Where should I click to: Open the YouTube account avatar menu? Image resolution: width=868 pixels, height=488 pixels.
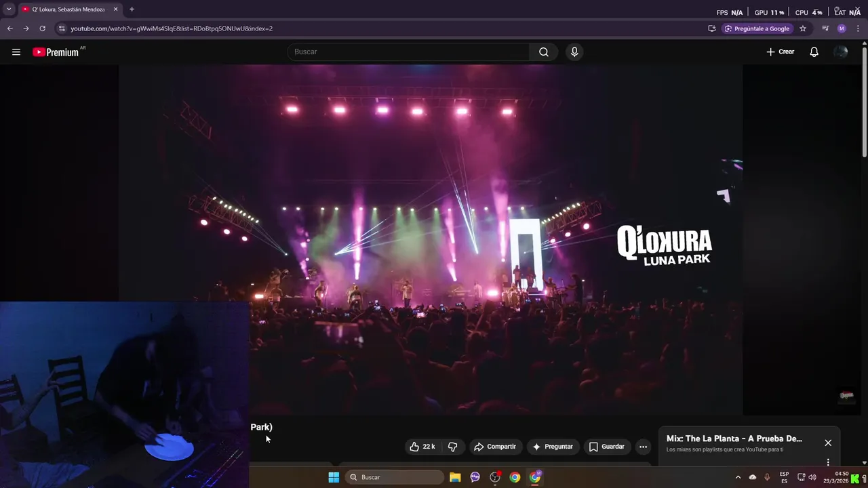[841, 52]
